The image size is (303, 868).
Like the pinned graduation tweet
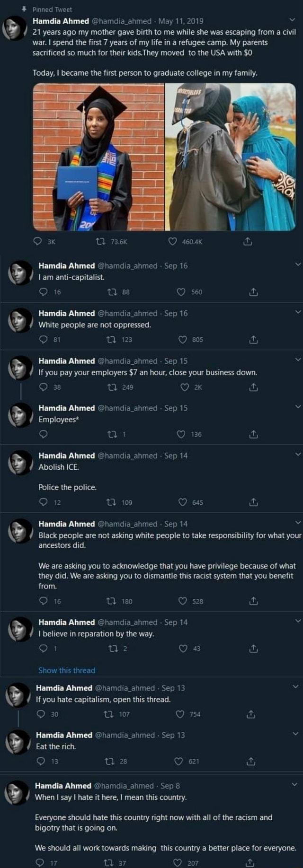coord(173,242)
